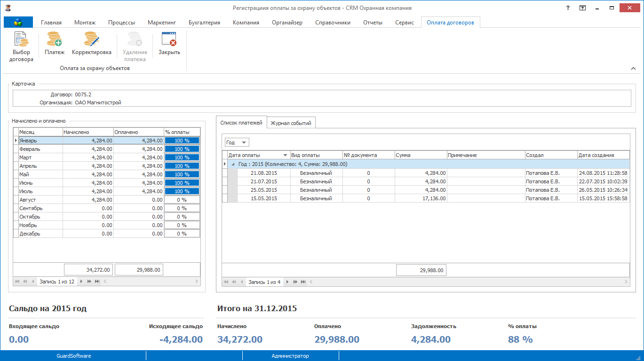The height and width of the screenshot is (361, 644).
Task: Sort by the Оплачено column header in months grid
Action: [x=139, y=132]
